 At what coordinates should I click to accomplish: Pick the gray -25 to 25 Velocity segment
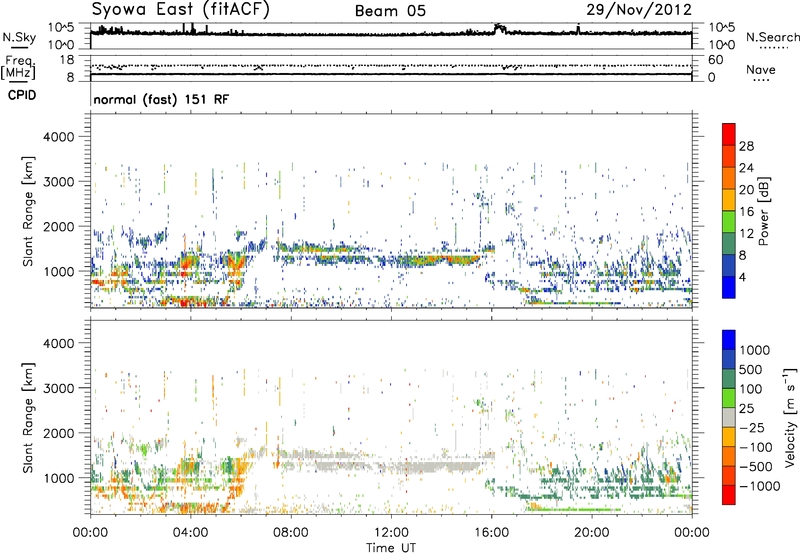pyautogui.click(x=729, y=418)
